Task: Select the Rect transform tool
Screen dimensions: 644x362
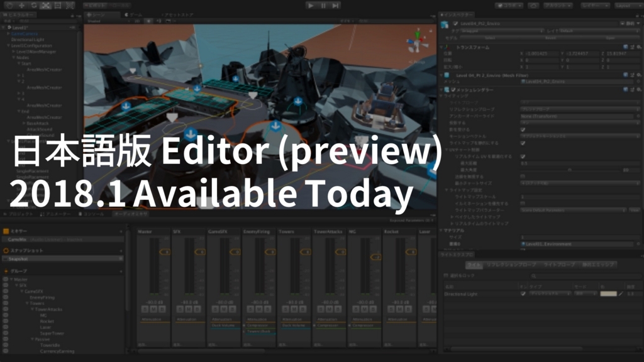Action: coord(58,6)
